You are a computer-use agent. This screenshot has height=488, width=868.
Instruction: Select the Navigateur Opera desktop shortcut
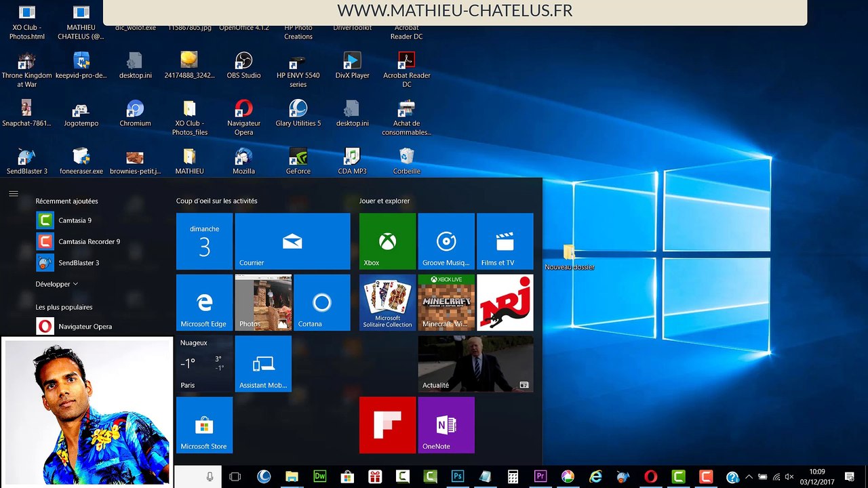pos(243,118)
